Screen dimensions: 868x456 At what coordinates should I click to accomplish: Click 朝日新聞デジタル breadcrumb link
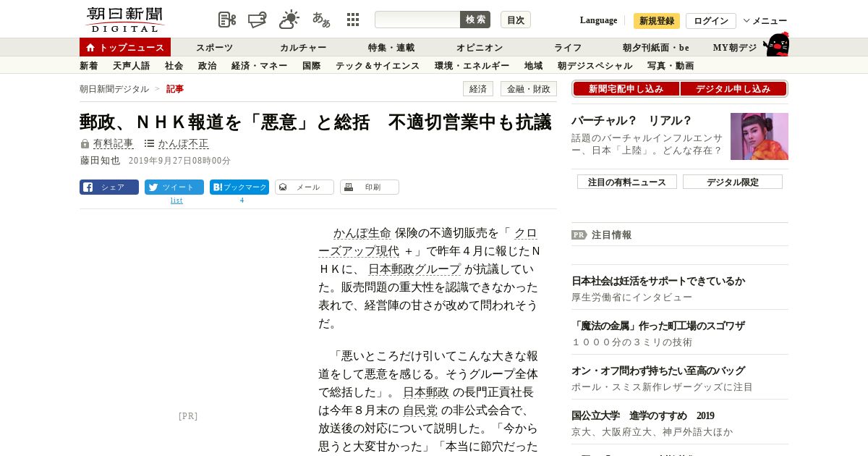pyautogui.click(x=114, y=89)
